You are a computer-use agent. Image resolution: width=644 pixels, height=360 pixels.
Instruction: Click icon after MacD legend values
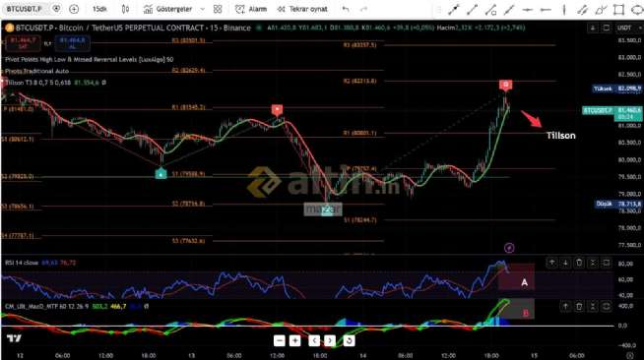click(x=147, y=306)
